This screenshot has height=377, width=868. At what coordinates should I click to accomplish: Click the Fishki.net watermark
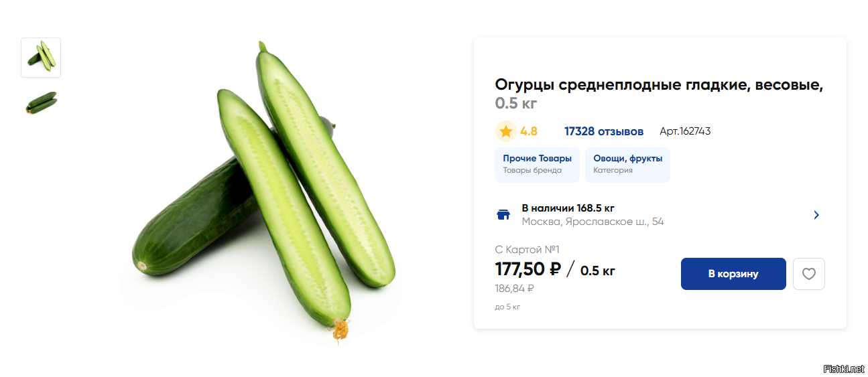point(843,369)
